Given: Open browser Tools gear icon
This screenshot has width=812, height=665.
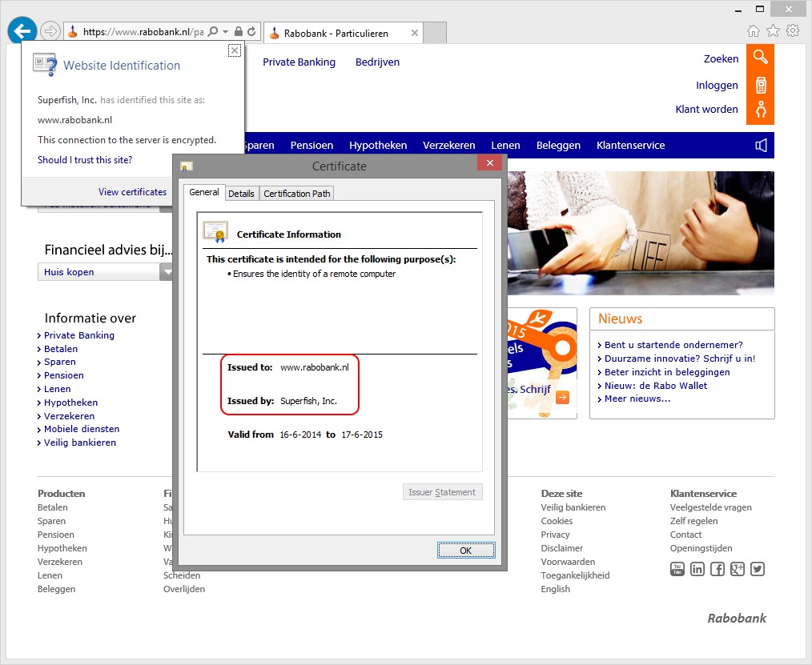Looking at the screenshot, I should [x=793, y=30].
